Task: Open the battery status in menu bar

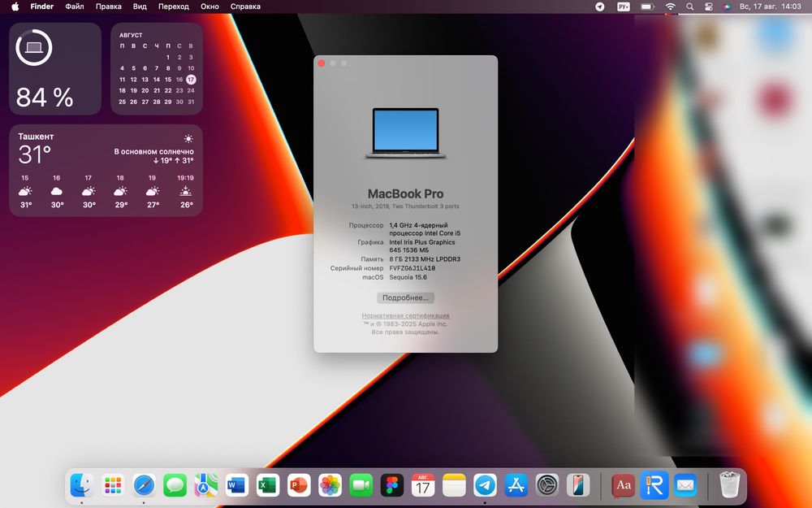Action: coord(647,7)
